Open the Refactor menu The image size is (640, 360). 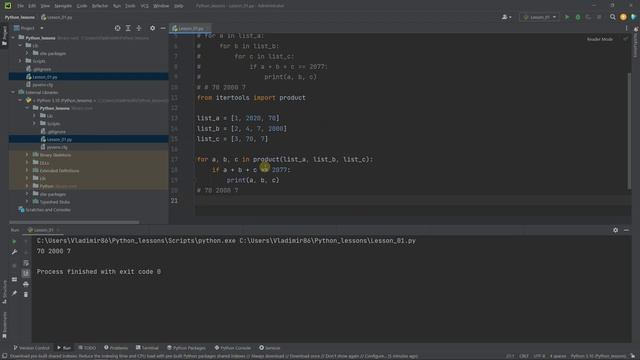tap(100, 6)
